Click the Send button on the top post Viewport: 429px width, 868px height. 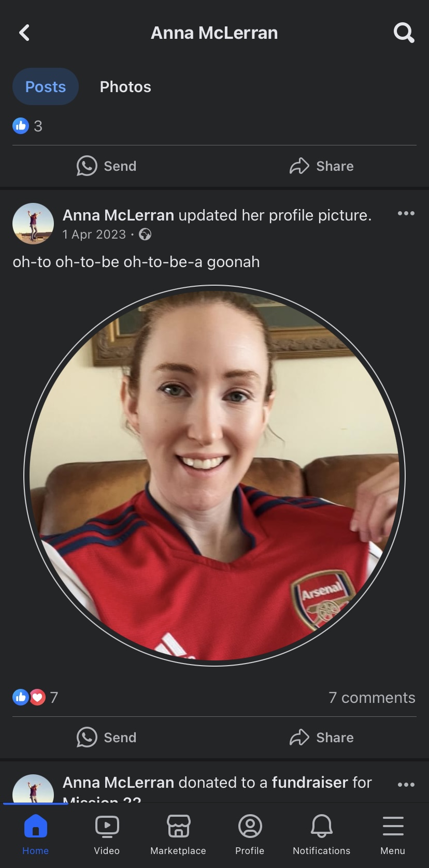coord(107,166)
